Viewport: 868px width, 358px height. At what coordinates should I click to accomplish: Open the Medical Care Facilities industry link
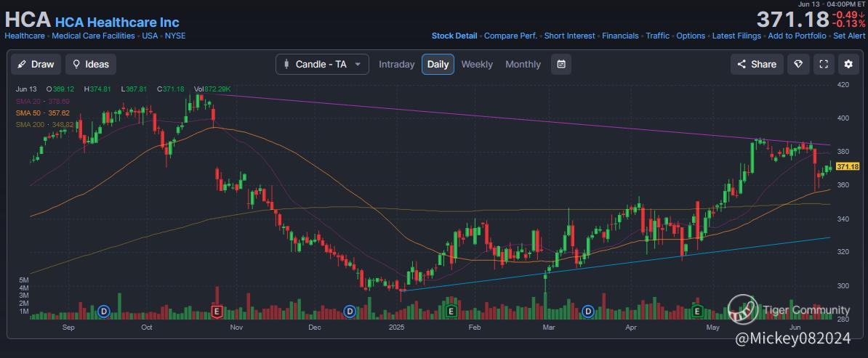click(93, 36)
